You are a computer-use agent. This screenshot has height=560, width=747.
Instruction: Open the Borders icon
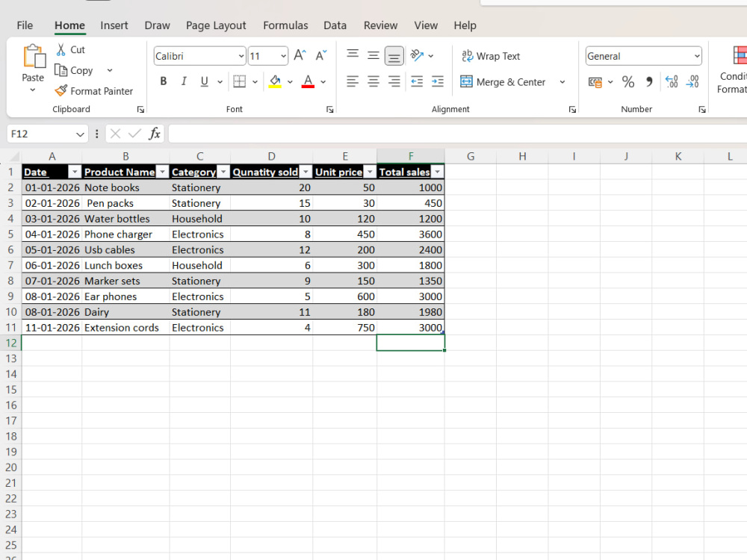tap(240, 81)
